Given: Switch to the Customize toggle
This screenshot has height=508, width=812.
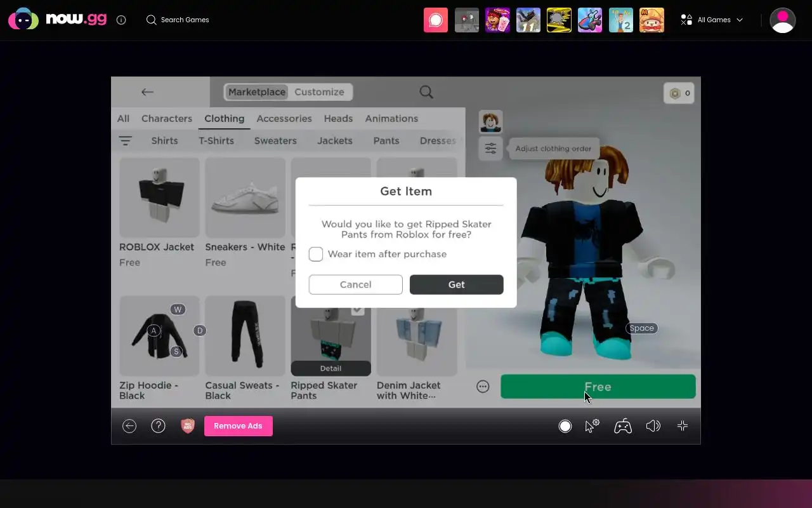Looking at the screenshot, I should click(319, 92).
